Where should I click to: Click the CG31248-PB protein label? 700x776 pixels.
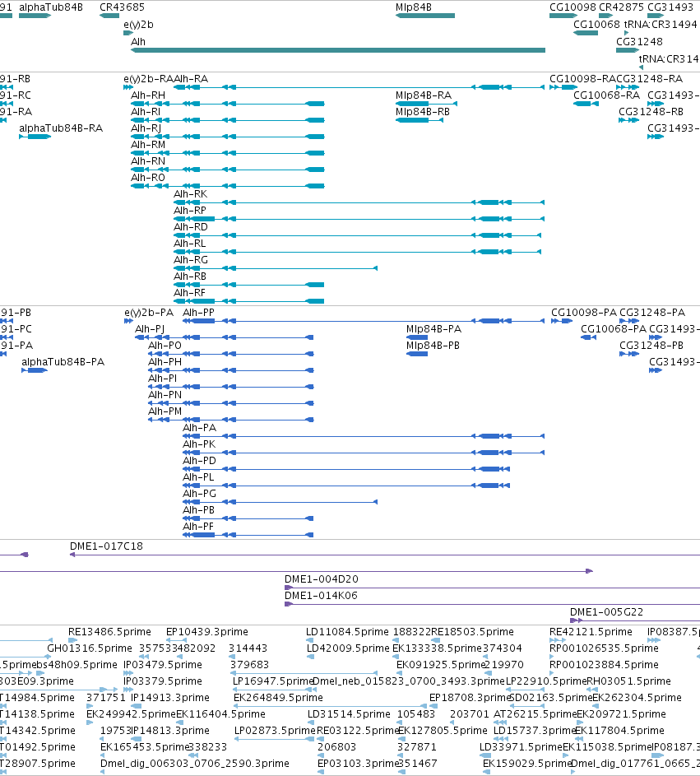(x=651, y=346)
